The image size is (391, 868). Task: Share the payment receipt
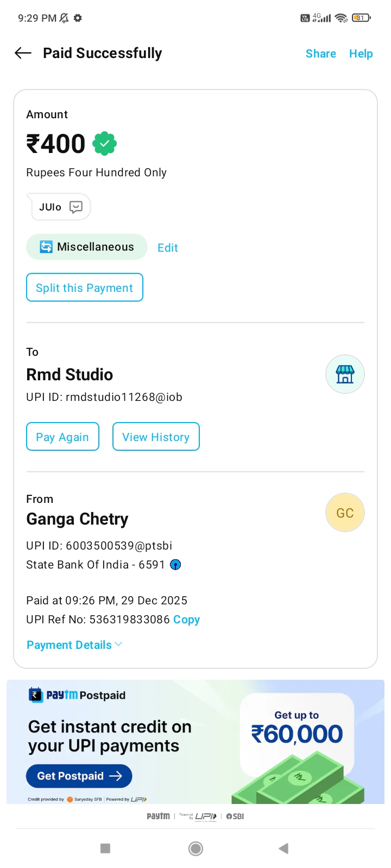(x=320, y=54)
